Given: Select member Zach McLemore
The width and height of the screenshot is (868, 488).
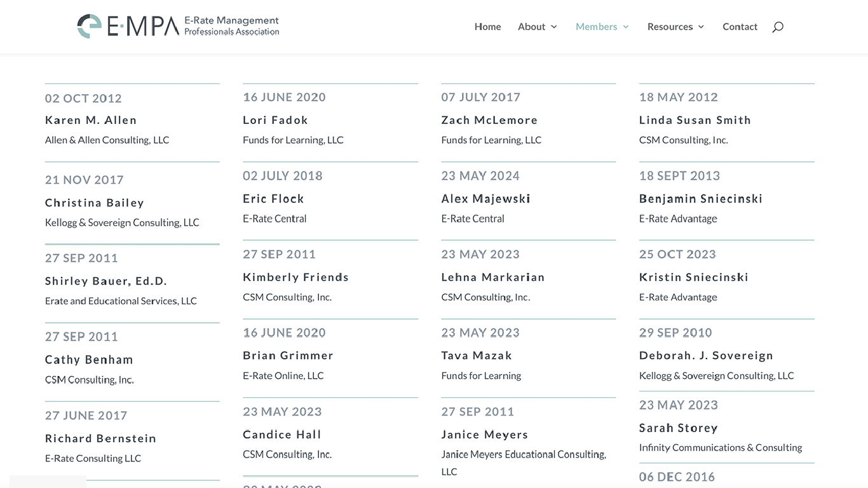Looking at the screenshot, I should pyautogui.click(x=489, y=120).
